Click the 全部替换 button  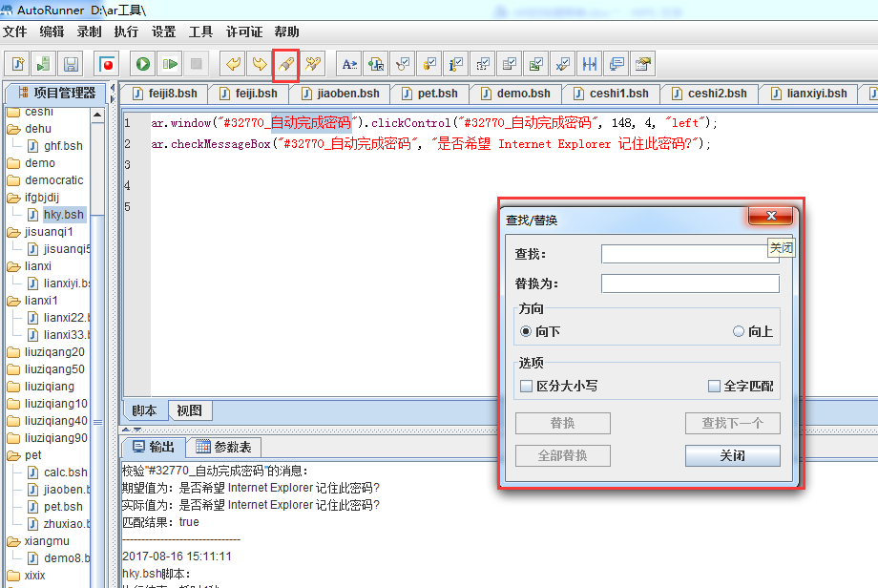click(x=563, y=456)
